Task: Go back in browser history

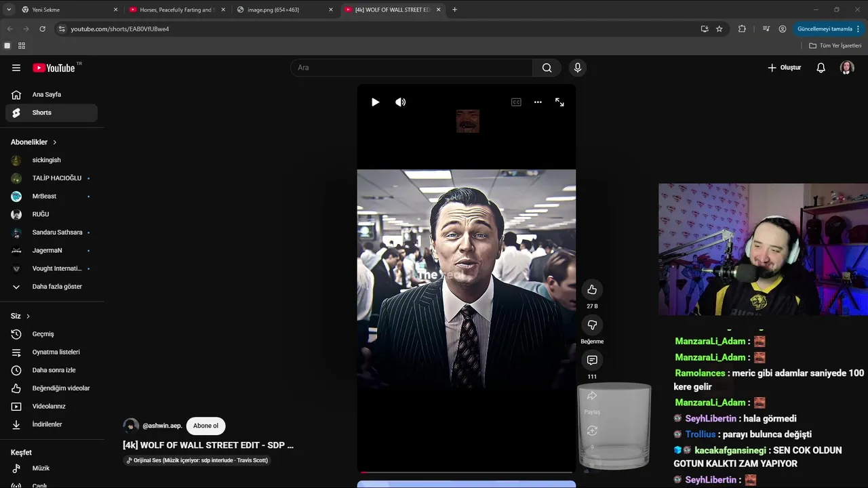Action: pyautogui.click(x=9, y=29)
